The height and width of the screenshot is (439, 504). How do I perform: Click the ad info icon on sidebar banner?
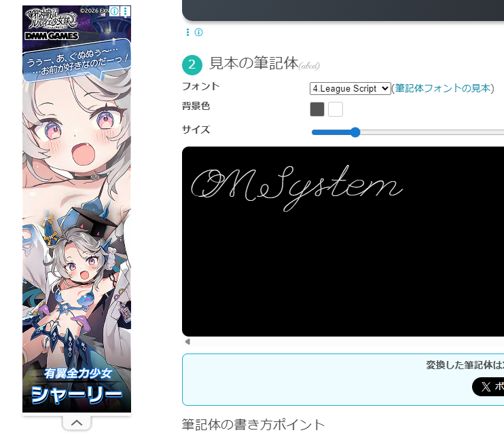(x=115, y=12)
